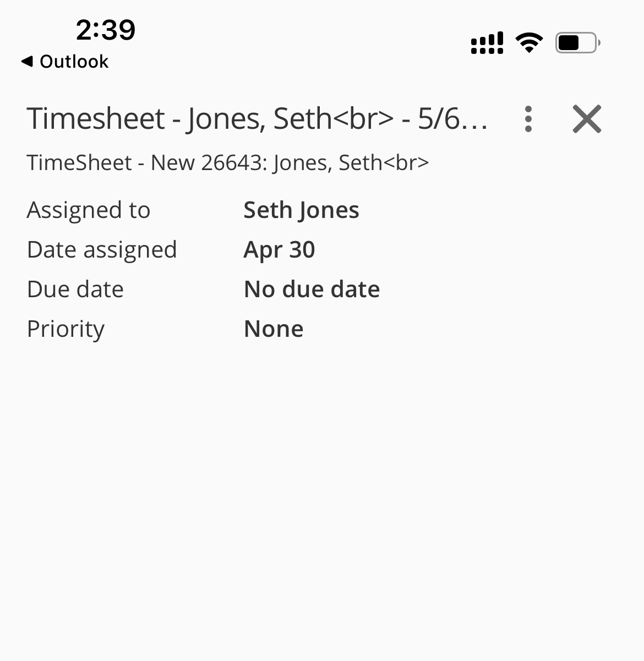Image resolution: width=644 pixels, height=661 pixels.
Task: Open the three-dot more options menu
Action: coord(528,119)
